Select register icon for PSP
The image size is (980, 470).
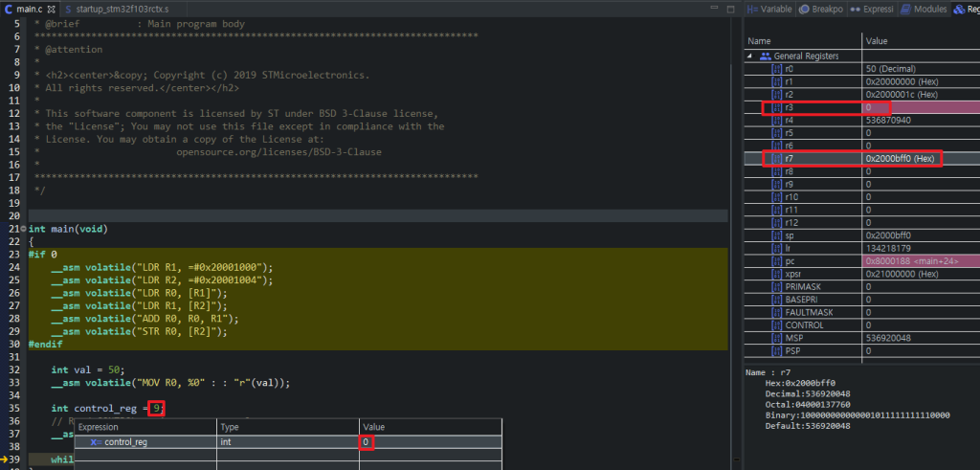pos(777,350)
